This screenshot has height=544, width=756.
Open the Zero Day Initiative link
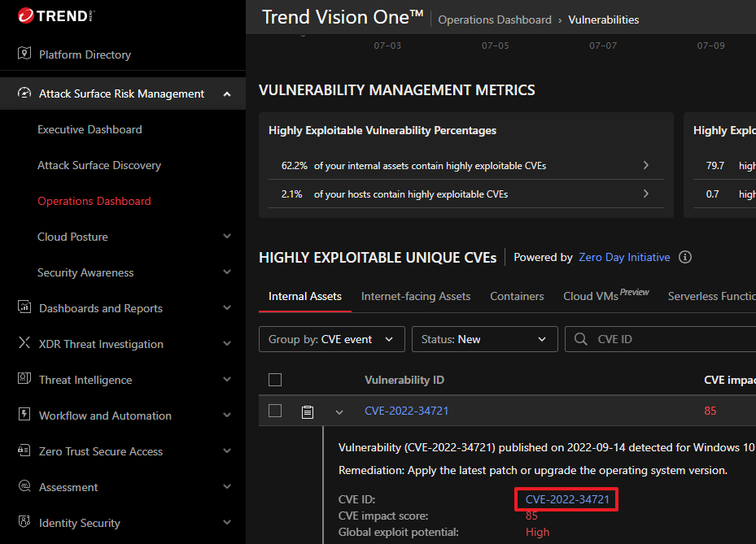point(624,257)
